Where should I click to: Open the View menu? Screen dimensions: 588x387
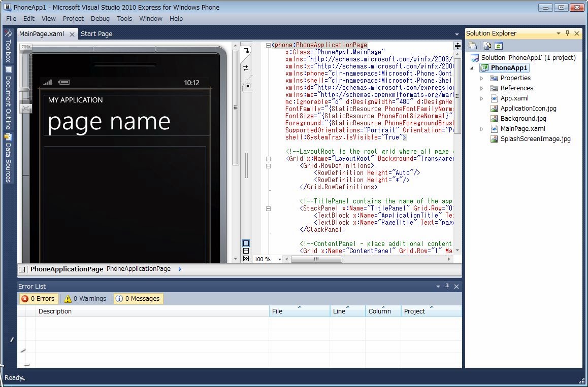click(x=48, y=18)
